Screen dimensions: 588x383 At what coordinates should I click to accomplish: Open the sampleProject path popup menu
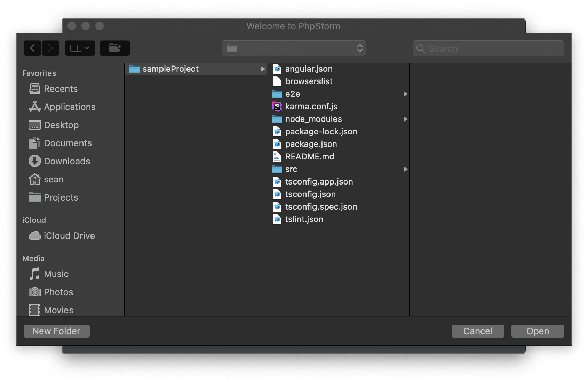pos(294,48)
